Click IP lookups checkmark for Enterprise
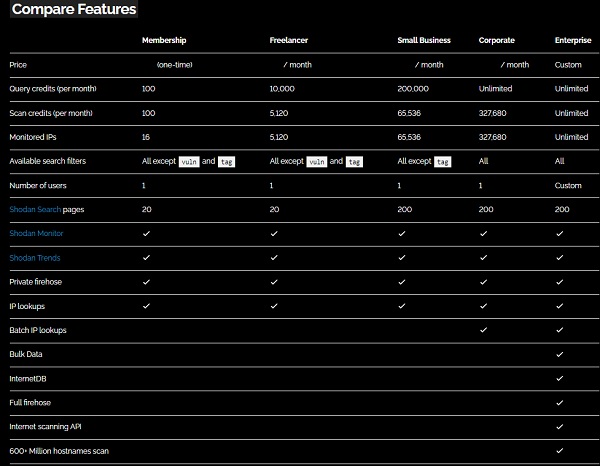 click(559, 306)
